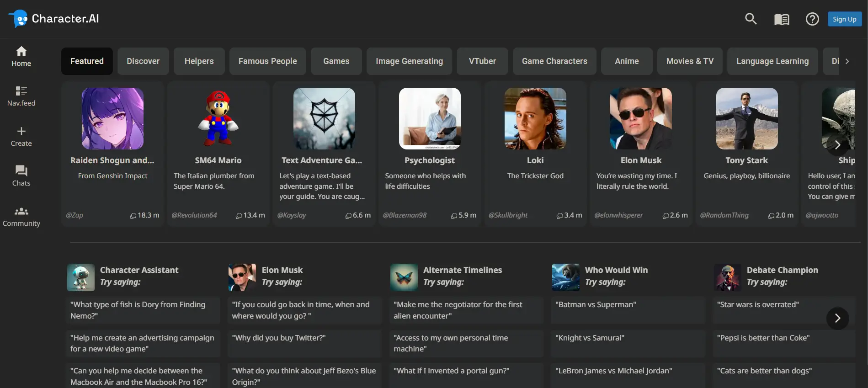Open the Text Adventure Game image
This screenshot has height=388, width=868.
[x=324, y=118]
